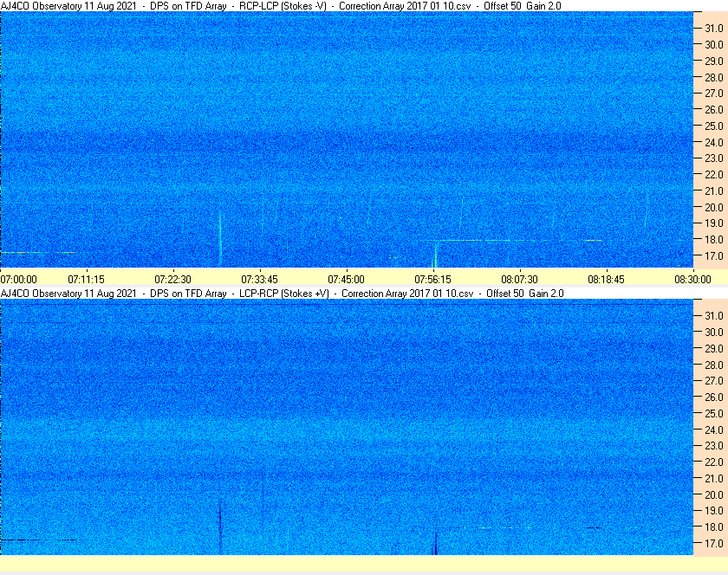Click 24.0 on the Stokes -V frequency axis
The width and height of the screenshot is (728, 575).
pyautogui.click(x=714, y=142)
